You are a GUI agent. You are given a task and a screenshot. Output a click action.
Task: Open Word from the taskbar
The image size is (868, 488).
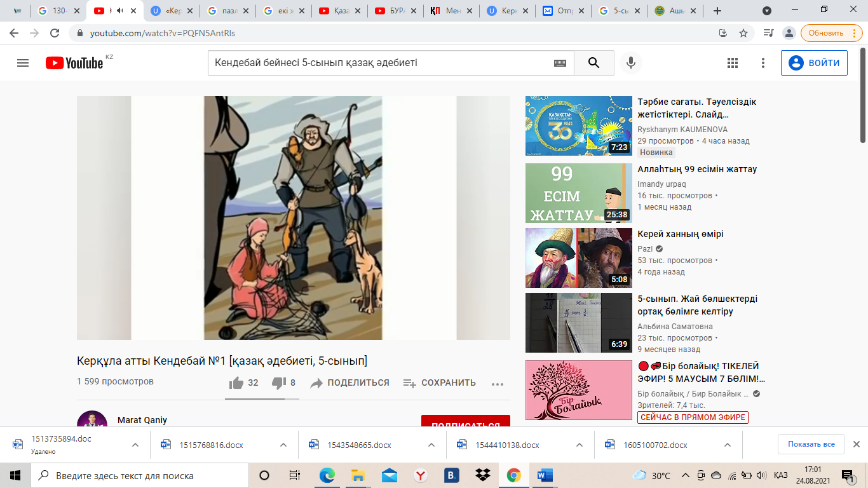[545, 475]
